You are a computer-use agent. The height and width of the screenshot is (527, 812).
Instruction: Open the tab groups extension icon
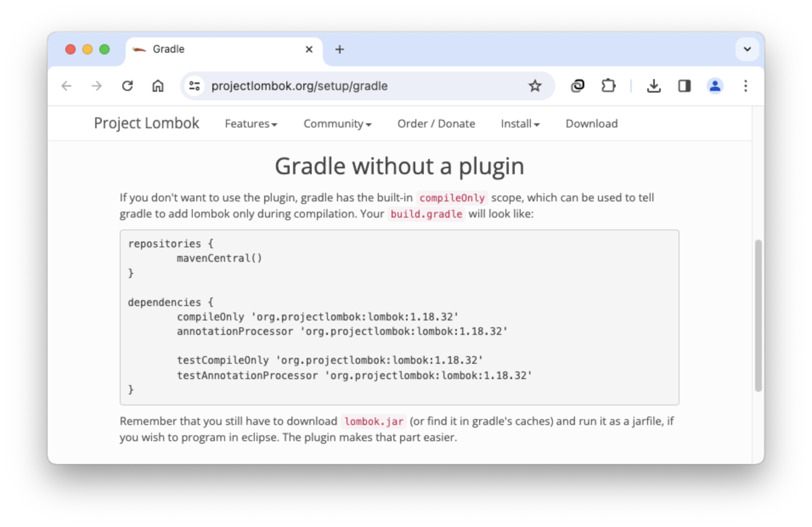578,86
